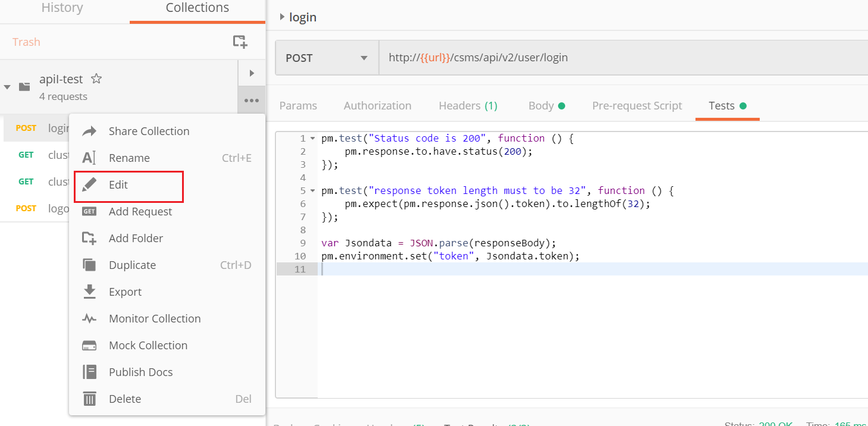Click the Add Folder icon
The image size is (868, 426).
[x=89, y=239]
